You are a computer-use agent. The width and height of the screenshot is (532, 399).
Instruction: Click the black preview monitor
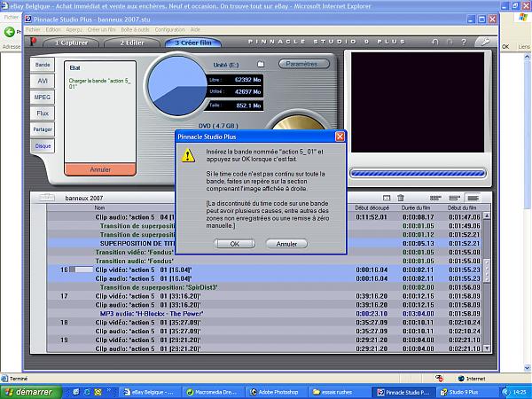[x=418, y=102]
